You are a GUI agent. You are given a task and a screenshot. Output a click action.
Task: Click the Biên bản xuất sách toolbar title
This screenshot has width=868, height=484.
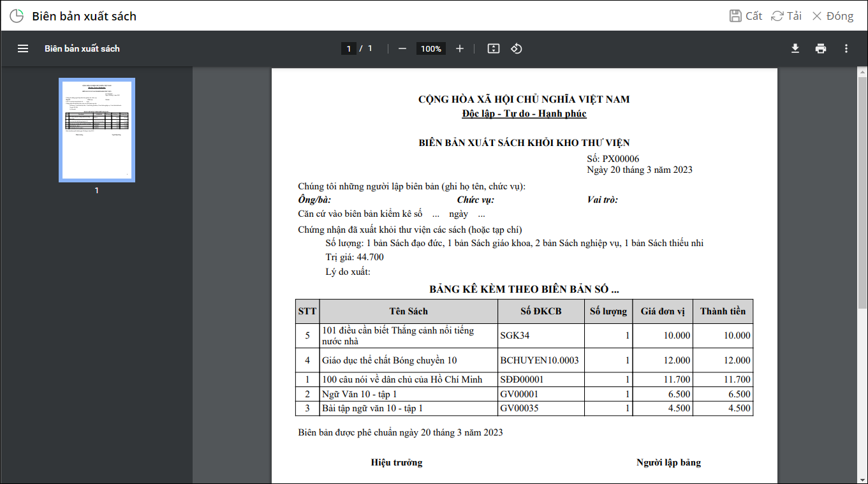coord(82,48)
